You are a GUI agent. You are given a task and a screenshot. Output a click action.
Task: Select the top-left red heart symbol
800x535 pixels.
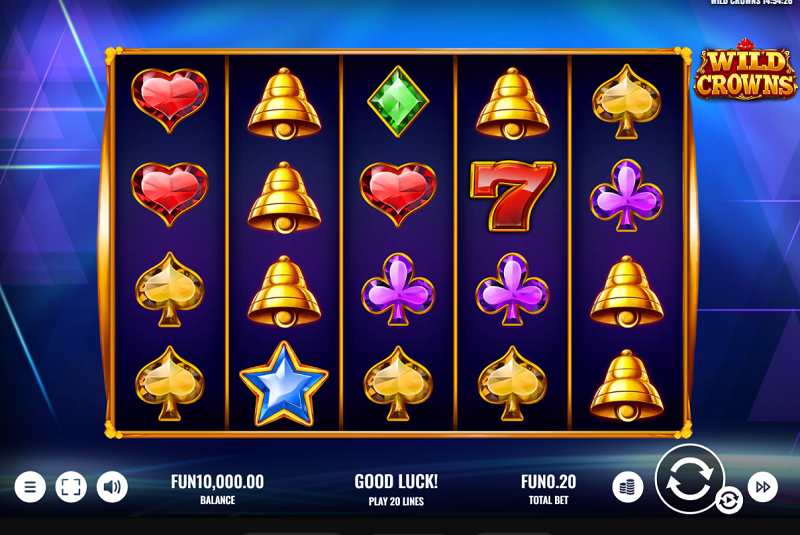pyautogui.click(x=170, y=100)
